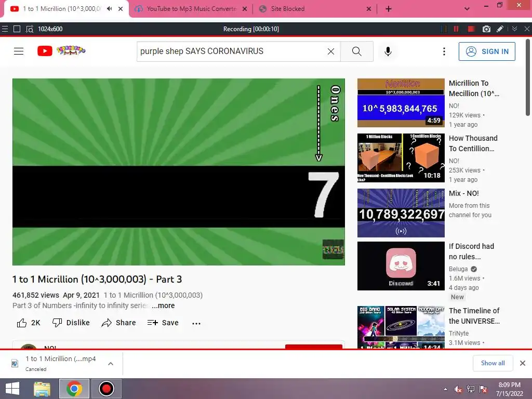Open If Discord had no rules thumbnail

pos(401,265)
